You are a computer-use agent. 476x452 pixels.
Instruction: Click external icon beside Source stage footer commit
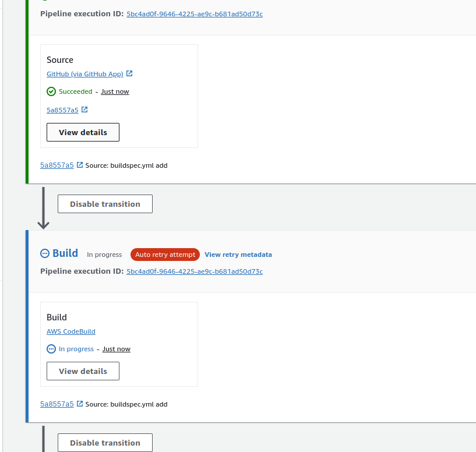pyautogui.click(x=80, y=165)
